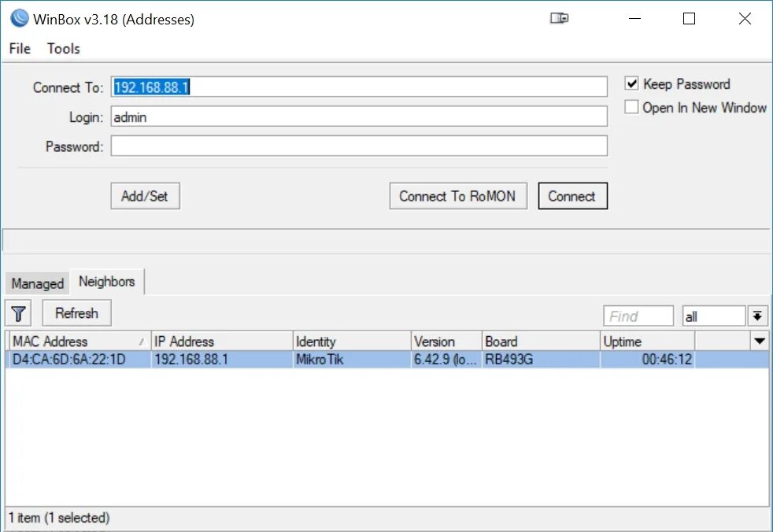Sort by Uptime column header
Image resolution: width=773 pixels, height=532 pixels.
click(x=647, y=342)
